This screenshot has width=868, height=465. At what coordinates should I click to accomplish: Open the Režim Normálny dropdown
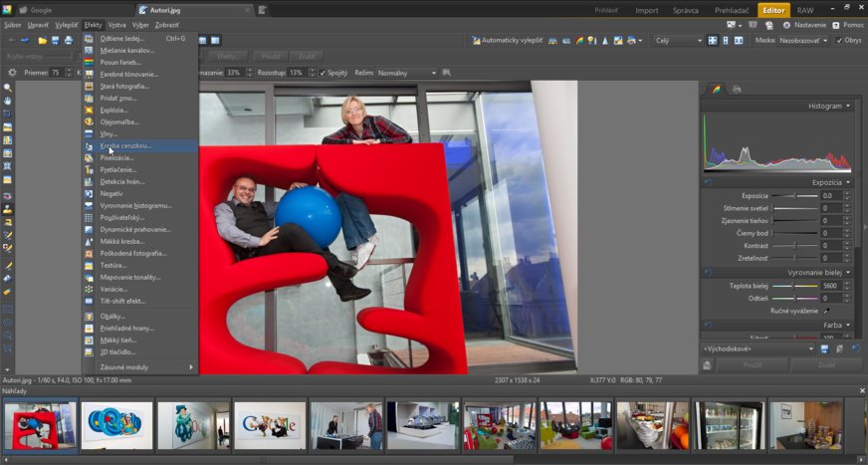pos(406,73)
